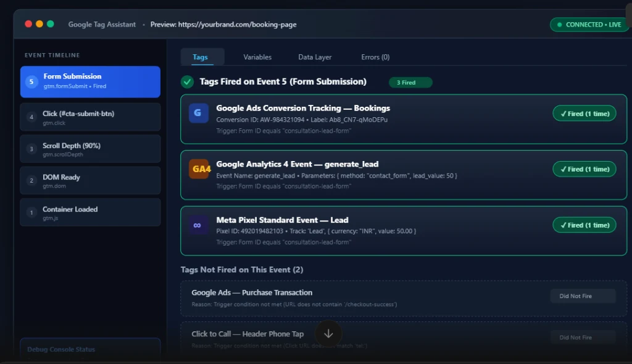Screen dimensions: 632x364
Task: Open the Variables tab
Action: coord(257,57)
